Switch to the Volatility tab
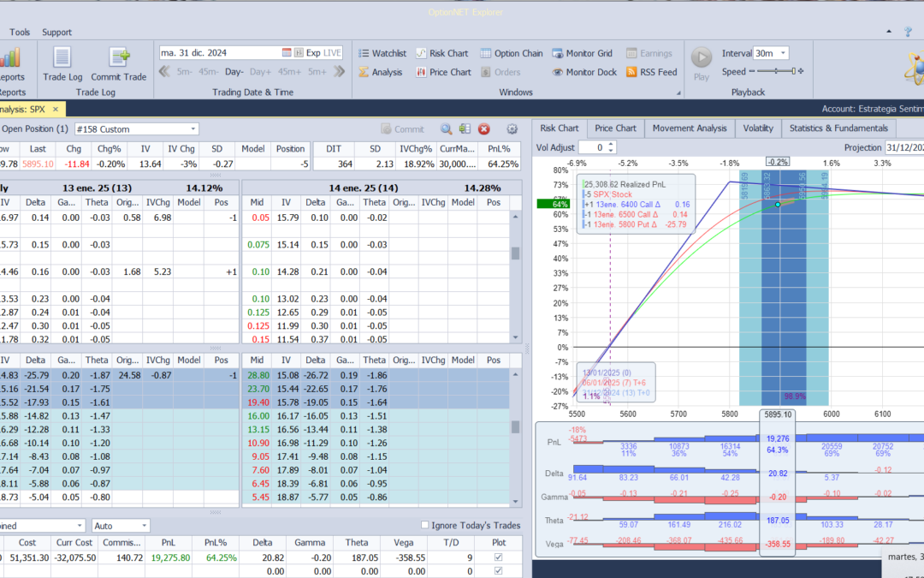 [757, 128]
